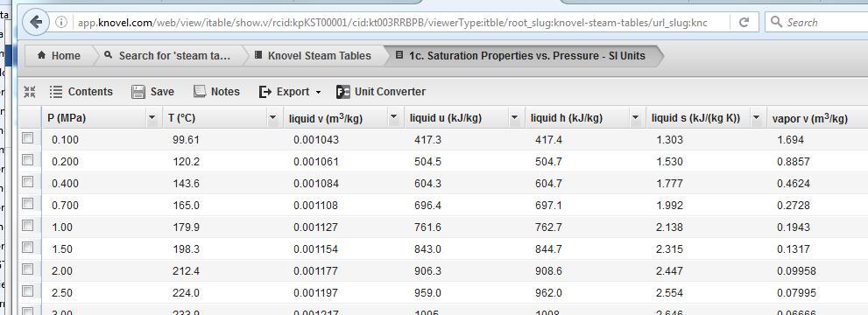This screenshot has height=315, width=868.
Task: Sort by P (MPa) column header
Action: tap(67, 118)
